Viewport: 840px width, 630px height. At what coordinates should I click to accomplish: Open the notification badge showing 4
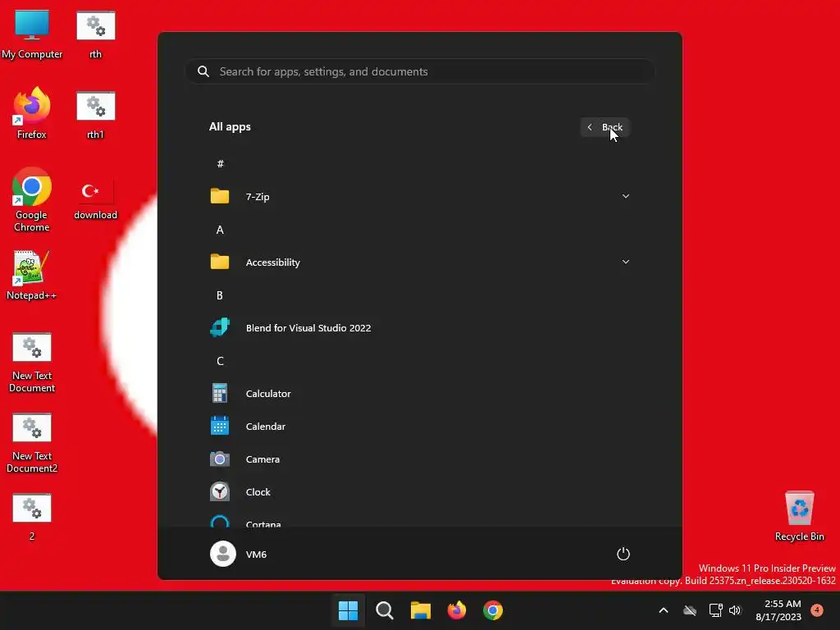817,609
